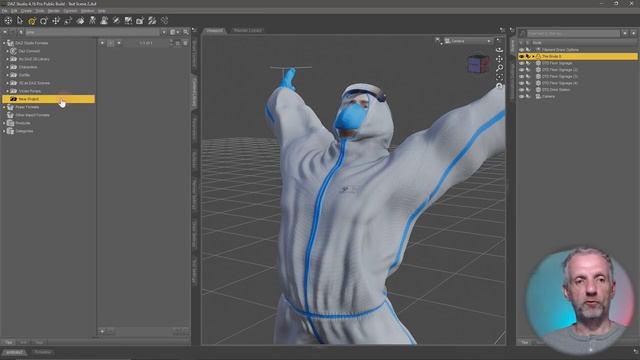Activate the yellow highlighted Universal tool
640x360 pixels.
32,20
